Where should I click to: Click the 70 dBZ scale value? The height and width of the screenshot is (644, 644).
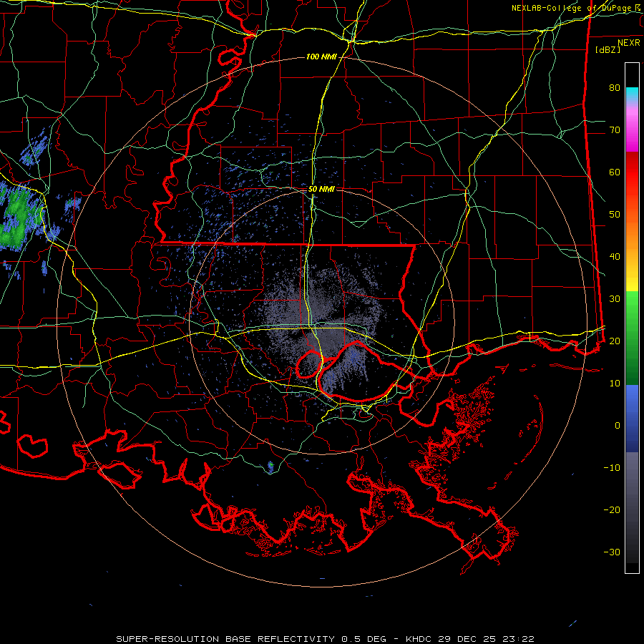615,130
